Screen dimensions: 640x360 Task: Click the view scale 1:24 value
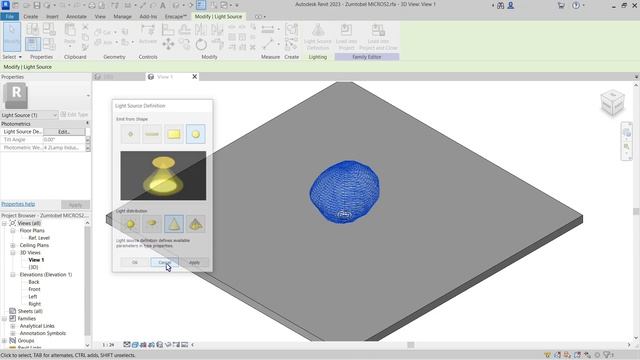[x=108, y=345]
